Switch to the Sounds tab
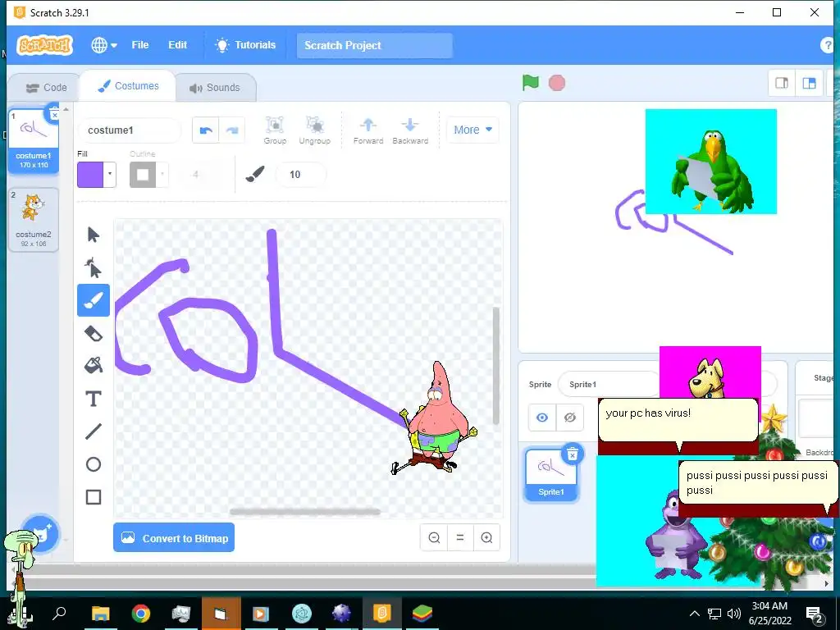Screen dimensions: 840x630 (x=215, y=87)
